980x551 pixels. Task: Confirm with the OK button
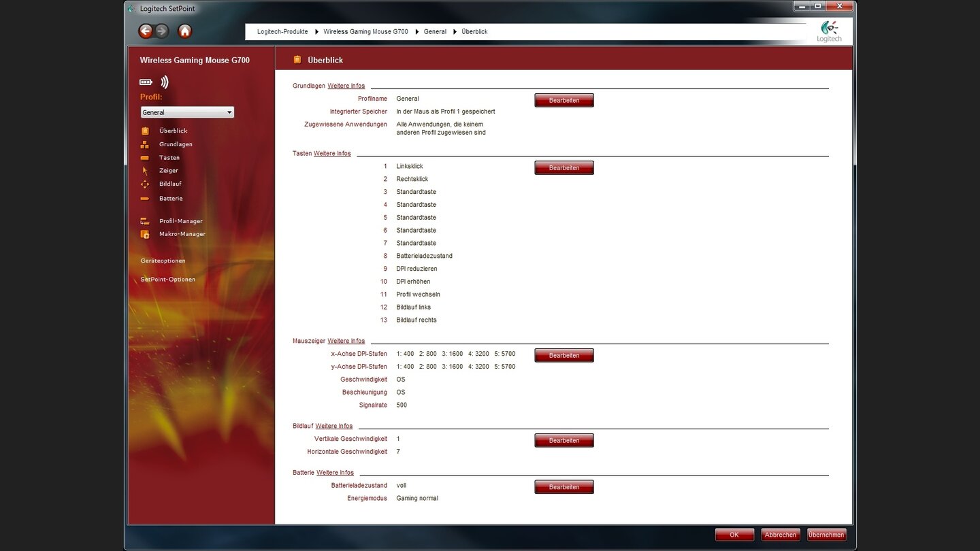click(x=734, y=535)
